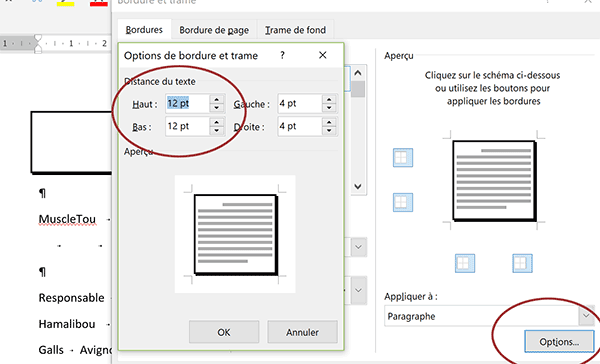
Task: Click inside the bordered paragraph box
Action: (x=72, y=142)
